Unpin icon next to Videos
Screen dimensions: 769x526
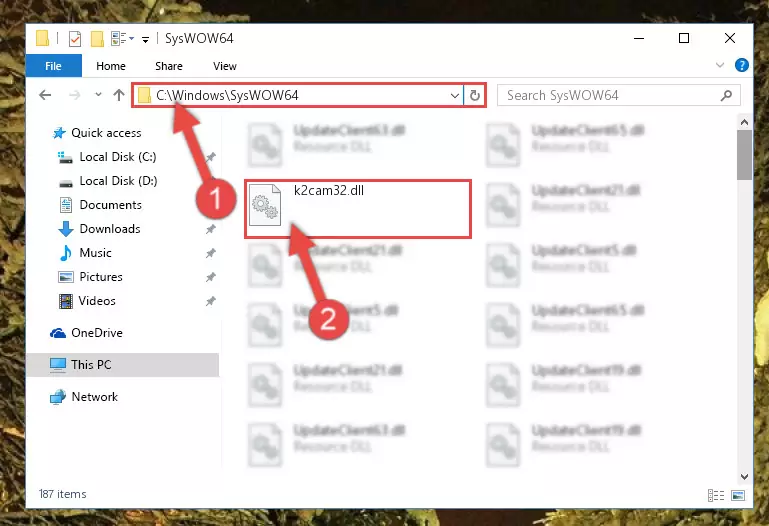tap(210, 301)
